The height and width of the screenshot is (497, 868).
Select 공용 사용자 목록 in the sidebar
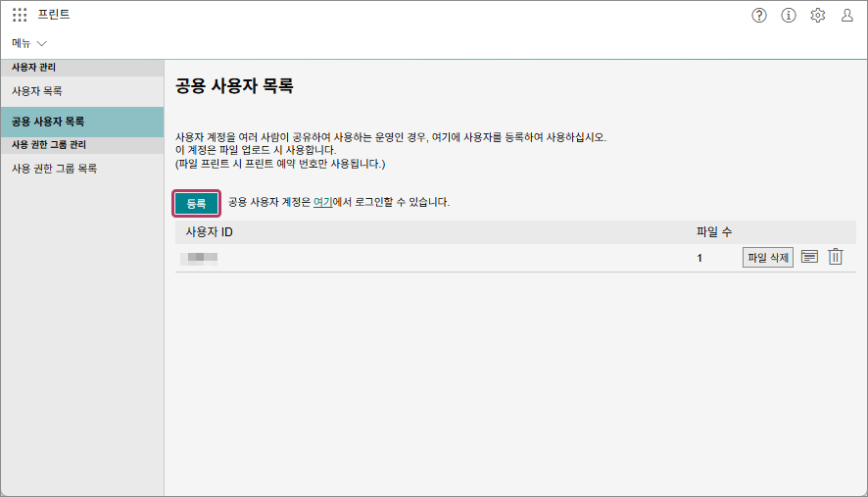[x=48, y=123]
